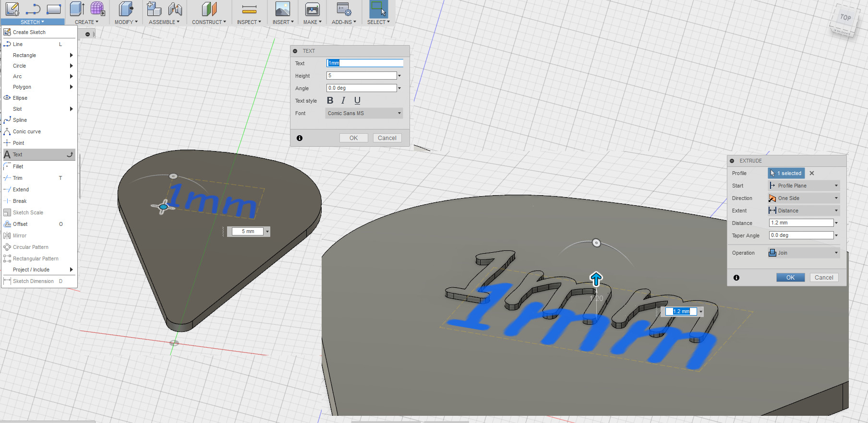This screenshot has width=868, height=423.
Task: Click the Joint icon in Assemble group
Action: 175,9
